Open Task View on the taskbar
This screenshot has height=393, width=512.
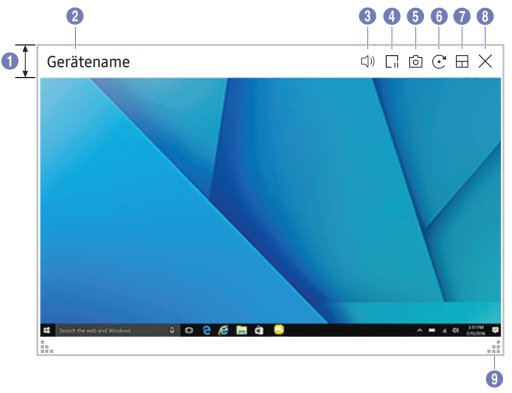click(189, 330)
